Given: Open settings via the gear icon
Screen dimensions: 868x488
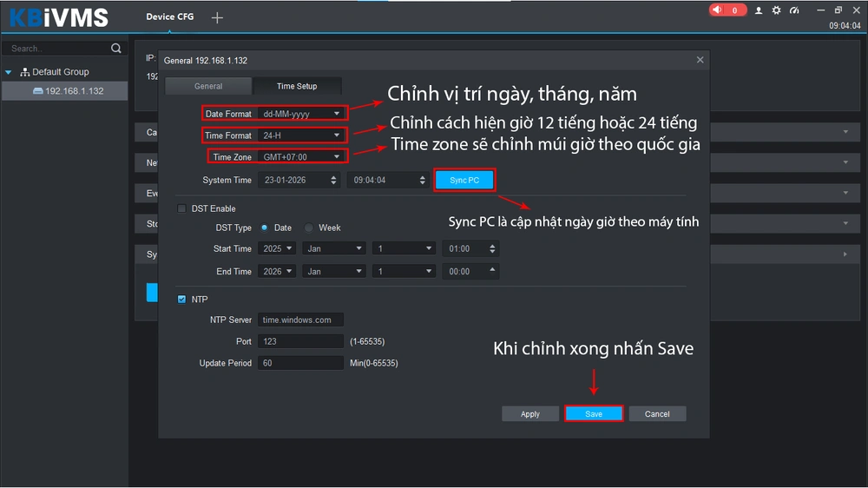Looking at the screenshot, I should coord(776,10).
